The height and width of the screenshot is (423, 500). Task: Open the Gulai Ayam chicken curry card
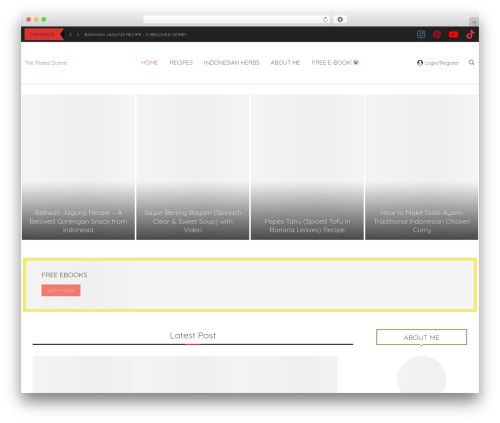click(x=422, y=167)
